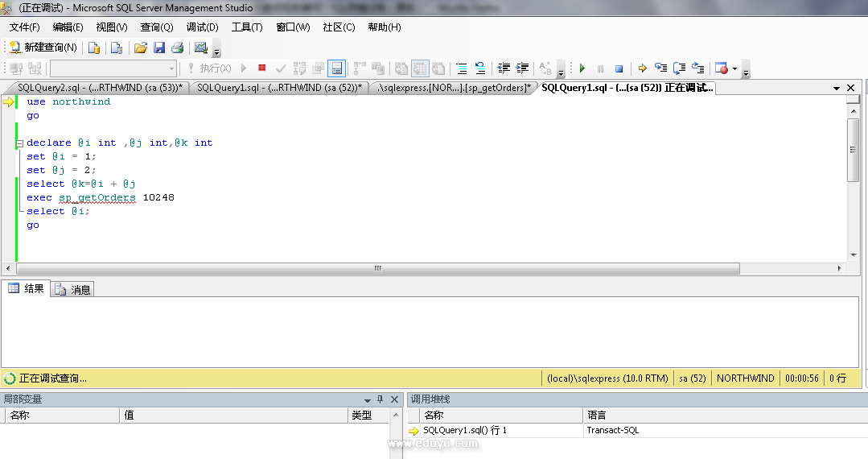Open the Breakpoints window dropdown arrow
The image size is (868, 459).
pos(734,68)
